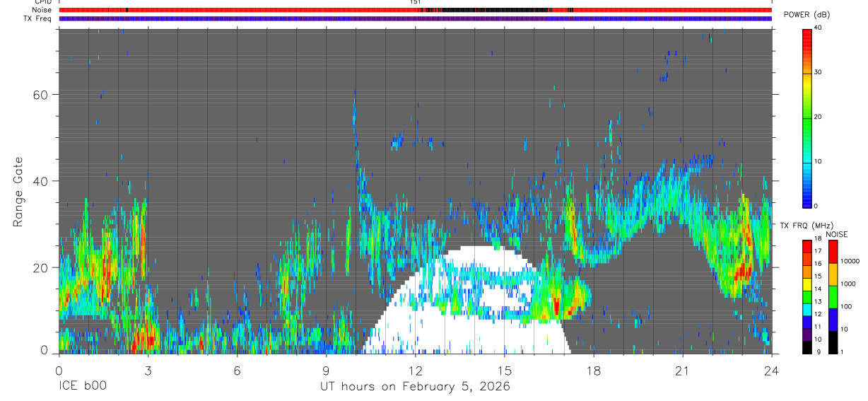
Task: Select the blue TX frequency strip
Action: coord(415,18)
